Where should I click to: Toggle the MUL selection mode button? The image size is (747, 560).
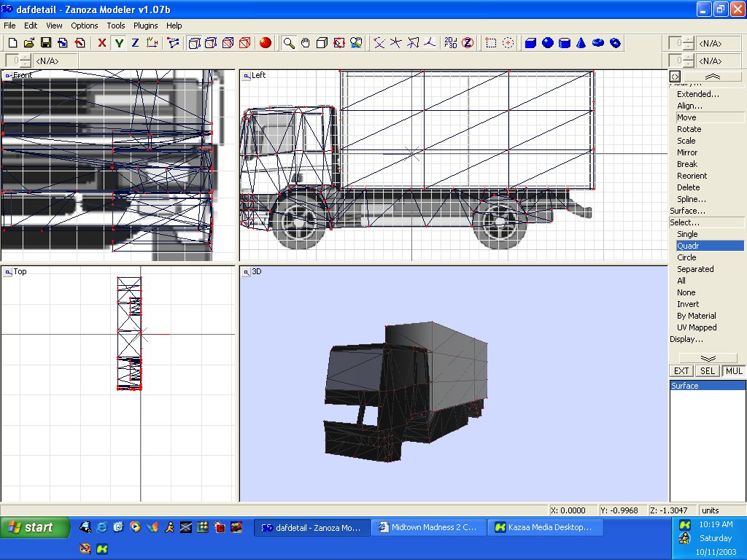(733, 371)
